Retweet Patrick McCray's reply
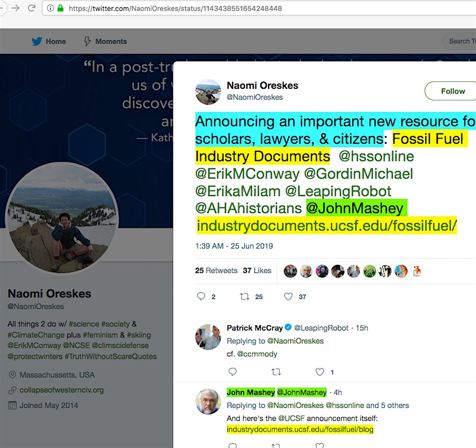This screenshot has width=476, height=448. tap(276, 372)
